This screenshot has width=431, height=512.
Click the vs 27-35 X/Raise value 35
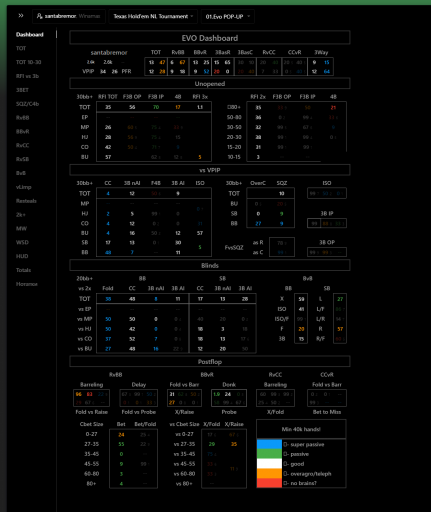234,444
